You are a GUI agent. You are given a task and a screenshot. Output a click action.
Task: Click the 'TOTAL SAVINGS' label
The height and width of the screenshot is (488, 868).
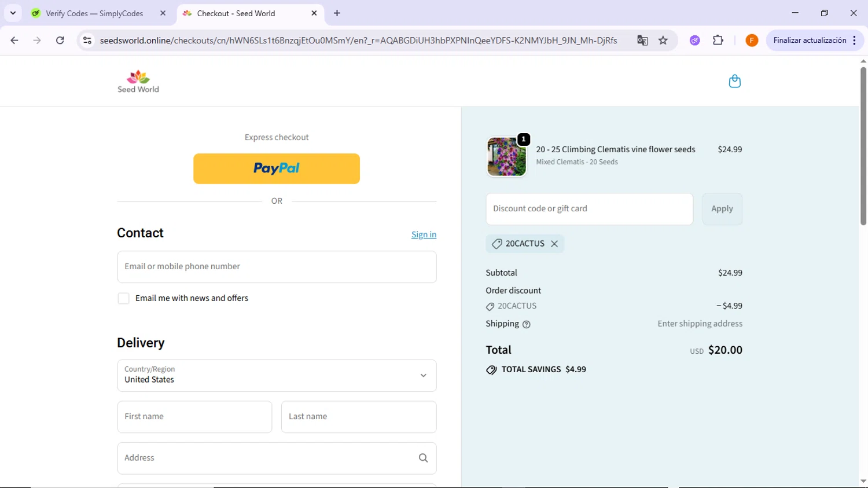coord(531,369)
